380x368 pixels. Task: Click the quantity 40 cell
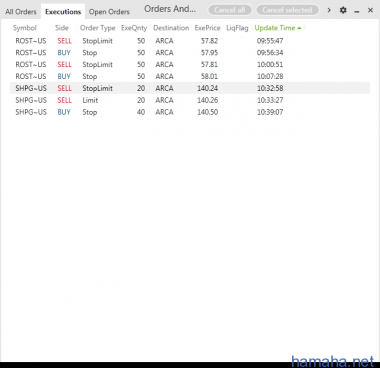point(141,112)
